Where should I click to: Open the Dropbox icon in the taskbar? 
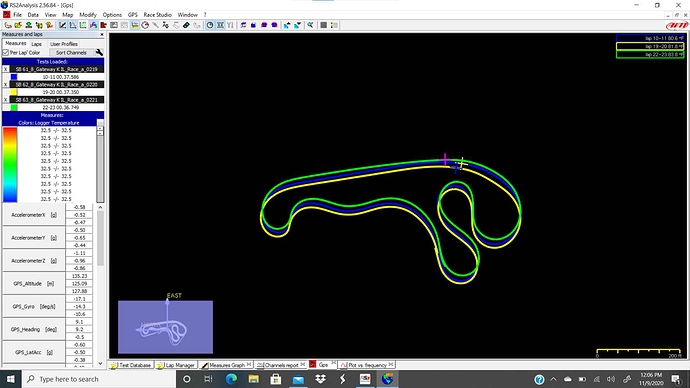pos(320,379)
